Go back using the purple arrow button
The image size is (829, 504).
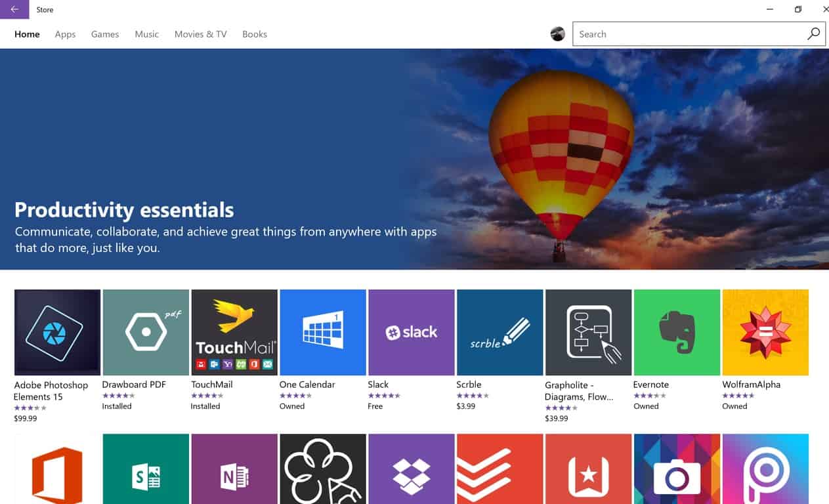pyautogui.click(x=14, y=9)
